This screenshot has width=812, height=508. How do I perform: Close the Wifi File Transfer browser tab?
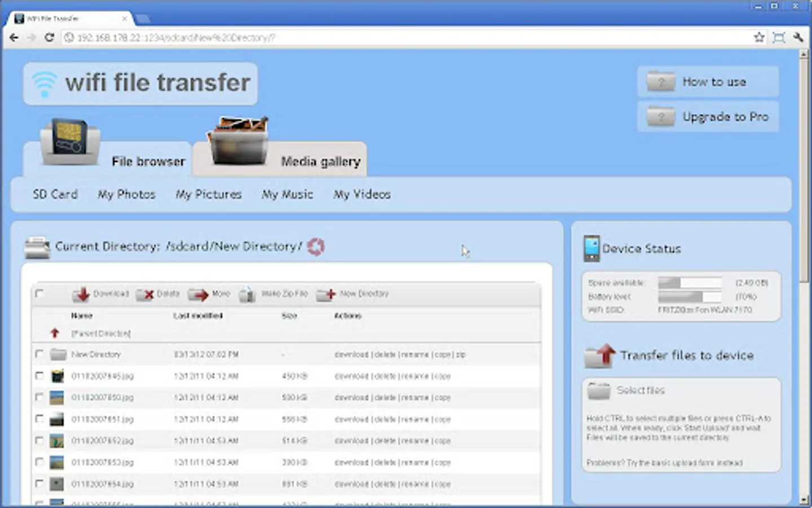point(125,19)
